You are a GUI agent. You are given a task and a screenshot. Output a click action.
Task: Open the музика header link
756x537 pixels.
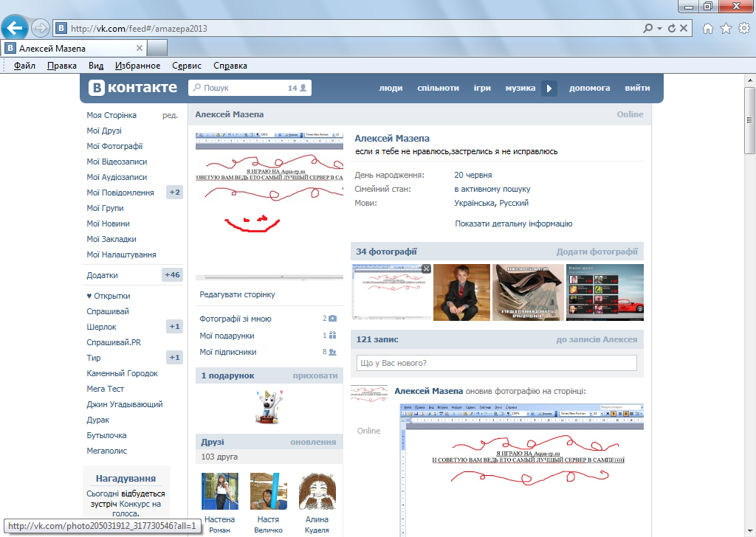pyautogui.click(x=520, y=88)
